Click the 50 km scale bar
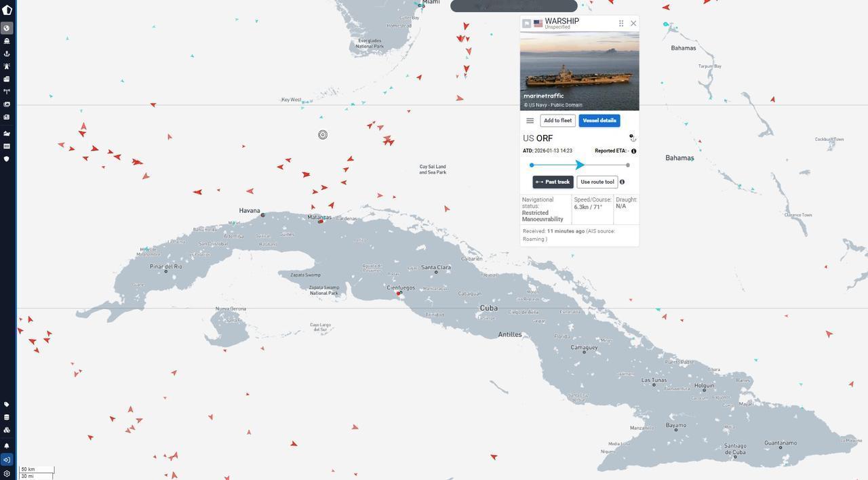868x480 pixels. pos(37,469)
